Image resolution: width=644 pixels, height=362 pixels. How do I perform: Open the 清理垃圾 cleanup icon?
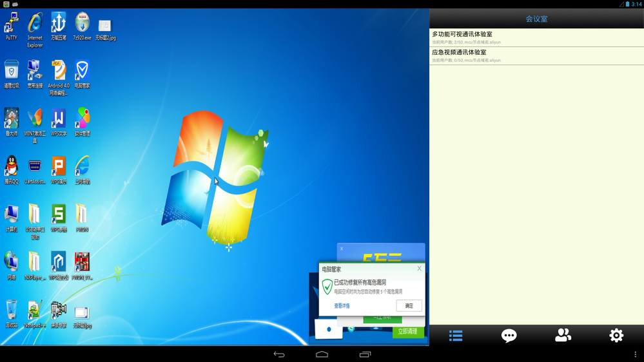[12, 74]
